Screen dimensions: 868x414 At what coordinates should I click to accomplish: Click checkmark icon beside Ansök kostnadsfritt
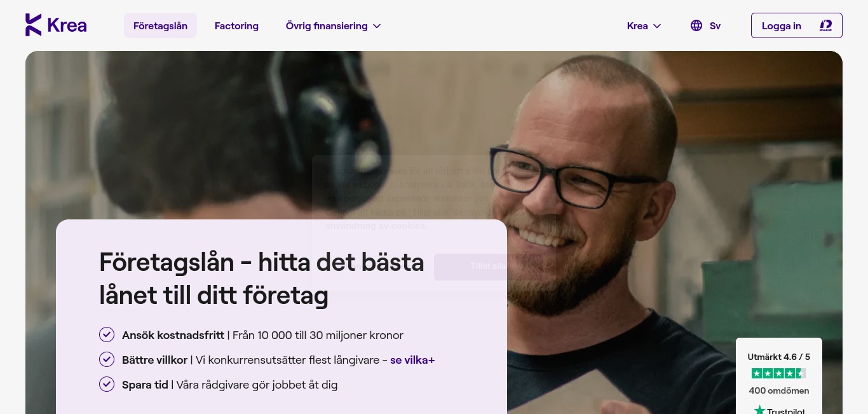[107, 335]
